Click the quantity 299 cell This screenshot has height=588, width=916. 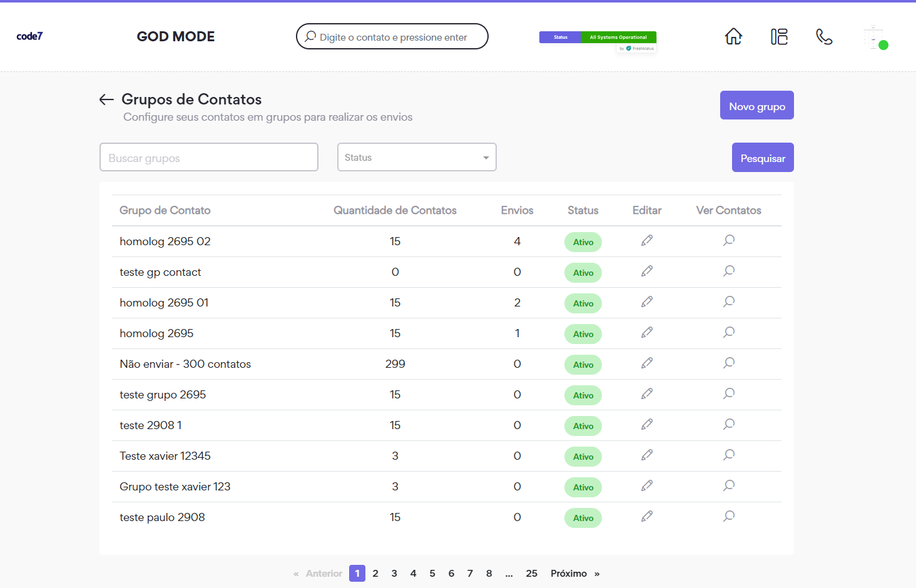click(395, 364)
